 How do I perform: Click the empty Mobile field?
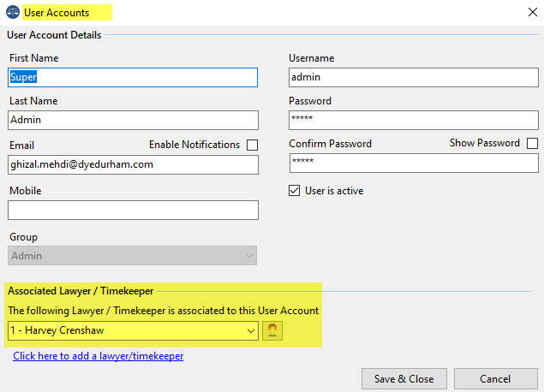tap(134, 210)
